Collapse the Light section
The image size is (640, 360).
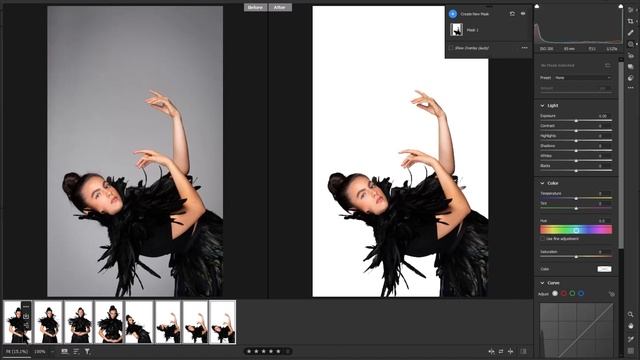click(x=542, y=106)
